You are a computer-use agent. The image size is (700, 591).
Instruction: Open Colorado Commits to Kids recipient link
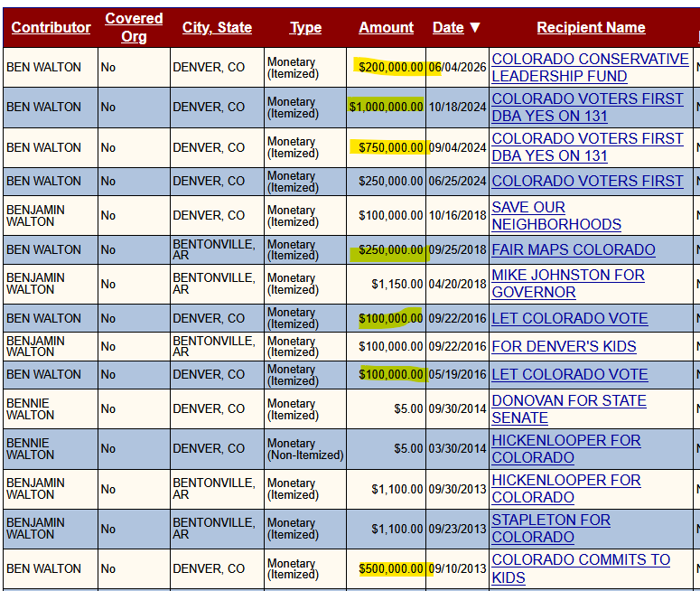581,568
